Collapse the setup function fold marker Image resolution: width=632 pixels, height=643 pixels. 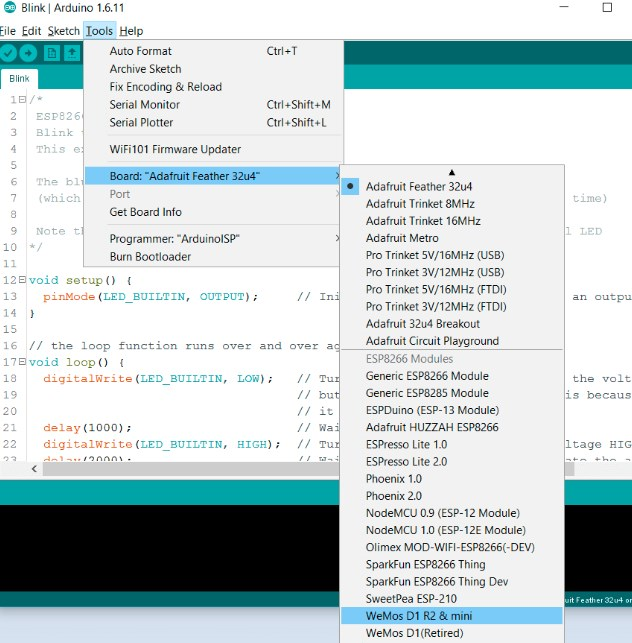point(22,280)
